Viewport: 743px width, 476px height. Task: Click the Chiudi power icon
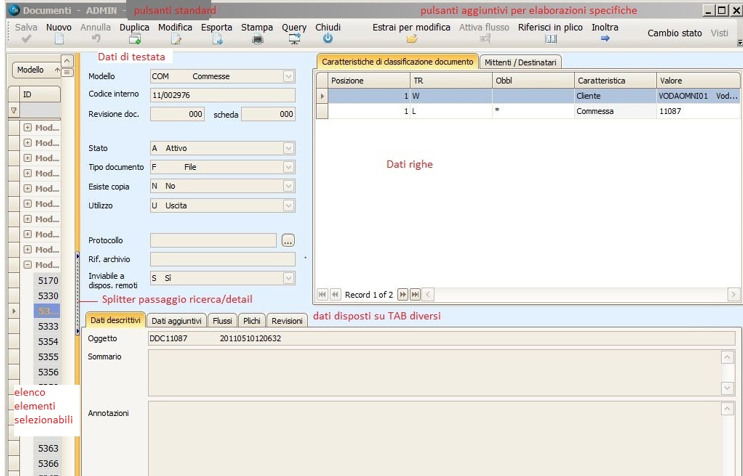tap(327, 39)
